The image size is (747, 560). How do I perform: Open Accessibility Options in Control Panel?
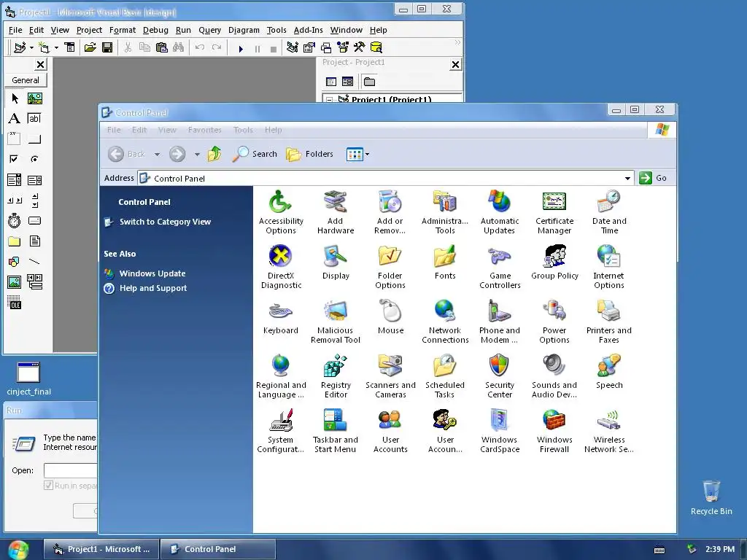point(281,212)
